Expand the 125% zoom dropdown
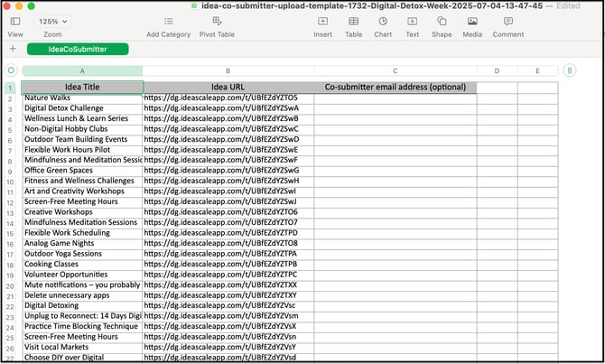Image resolution: width=605 pixels, height=364 pixels. [52, 21]
